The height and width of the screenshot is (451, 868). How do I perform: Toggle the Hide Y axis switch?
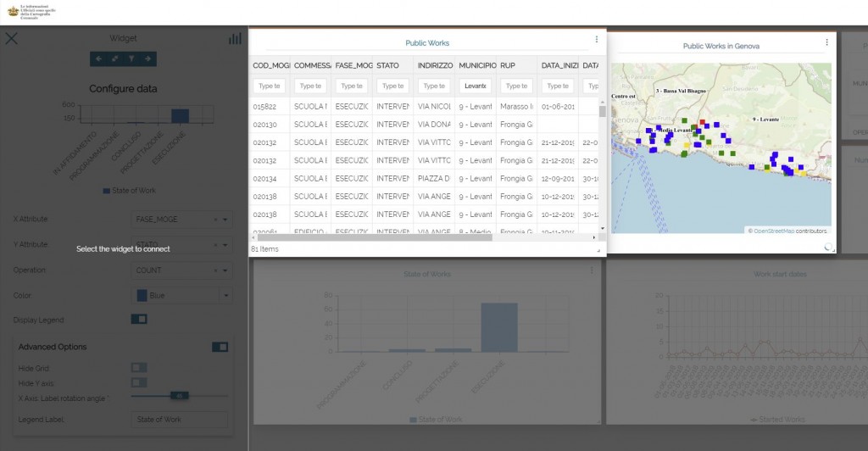(x=139, y=382)
